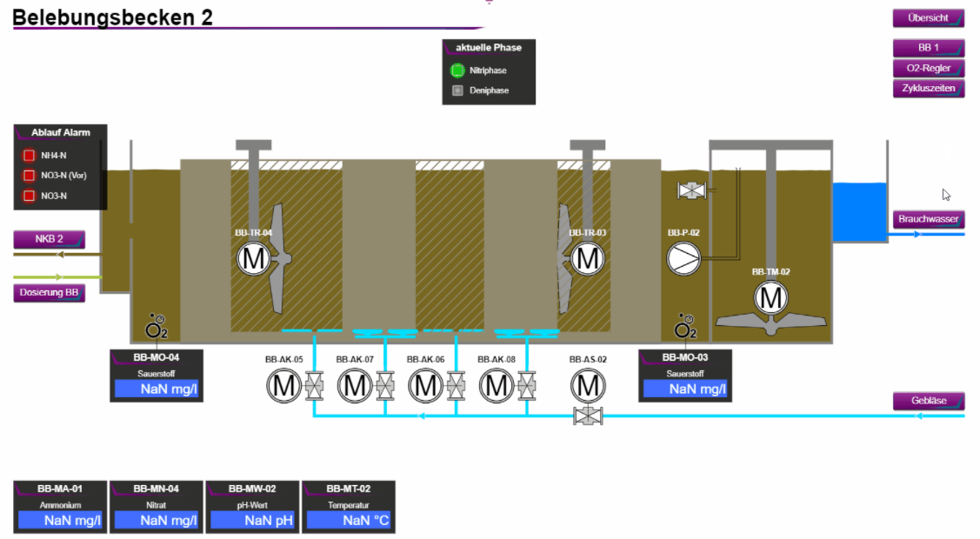
Task: Open the Übersicht page
Action: coord(928,18)
